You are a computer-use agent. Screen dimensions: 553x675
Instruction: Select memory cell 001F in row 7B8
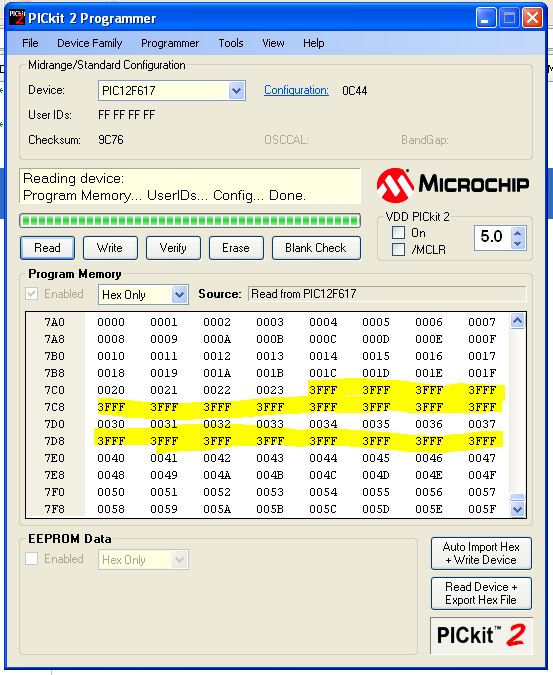tap(482, 373)
